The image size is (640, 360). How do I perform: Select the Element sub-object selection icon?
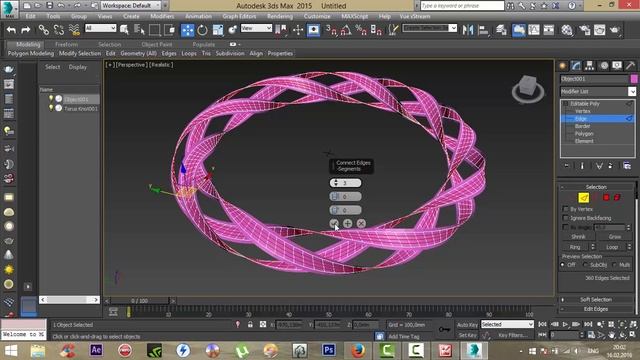[x=617, y=198]
